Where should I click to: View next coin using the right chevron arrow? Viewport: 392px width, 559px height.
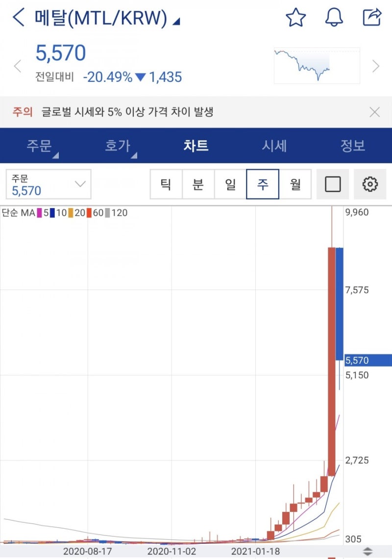click(x=375, y=65)
